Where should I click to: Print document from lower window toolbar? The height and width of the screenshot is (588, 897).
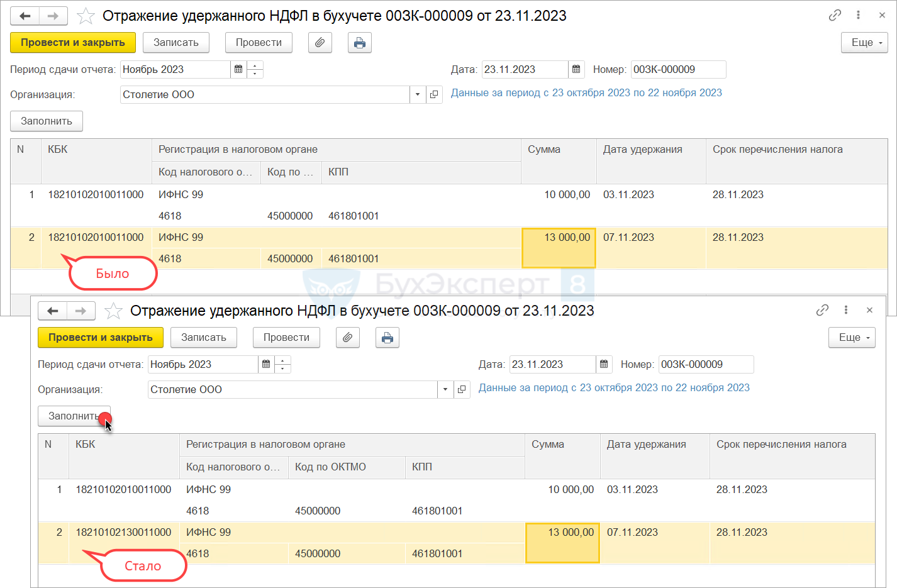point(387,338)
